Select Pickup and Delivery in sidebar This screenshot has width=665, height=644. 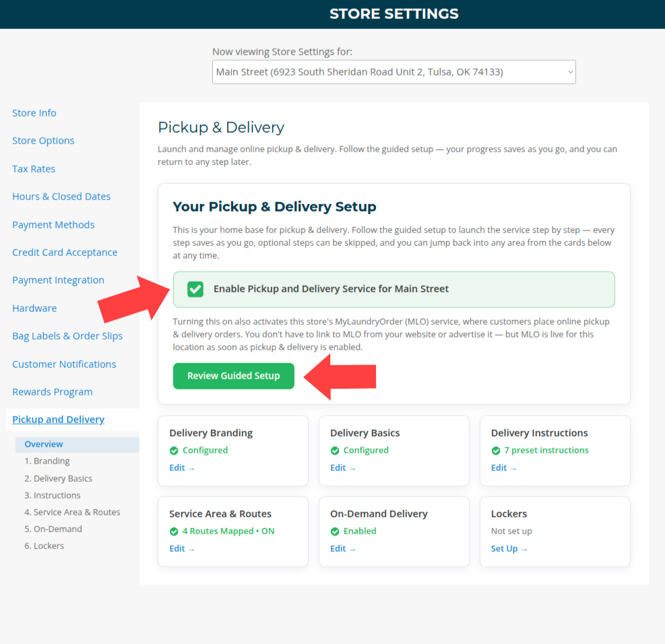click(58, 420)
